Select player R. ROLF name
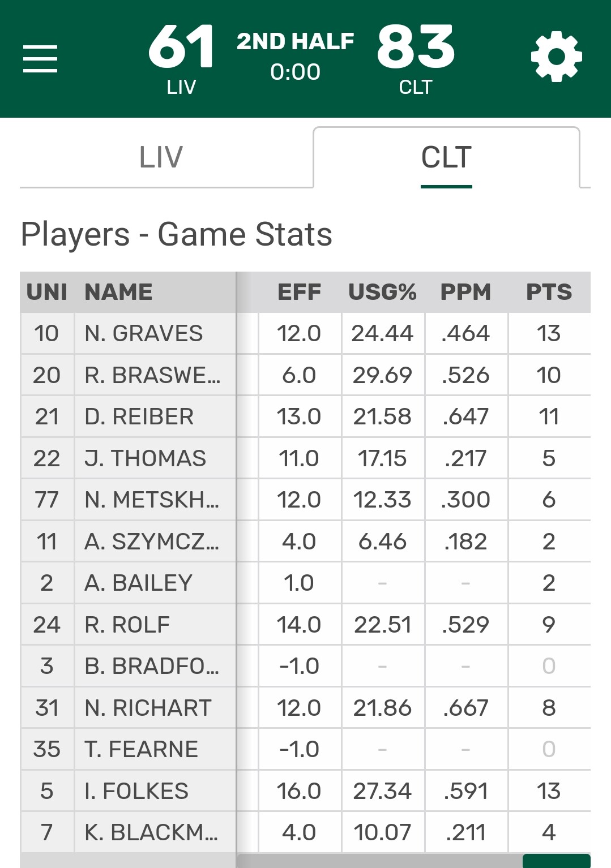 pos(127,625)
